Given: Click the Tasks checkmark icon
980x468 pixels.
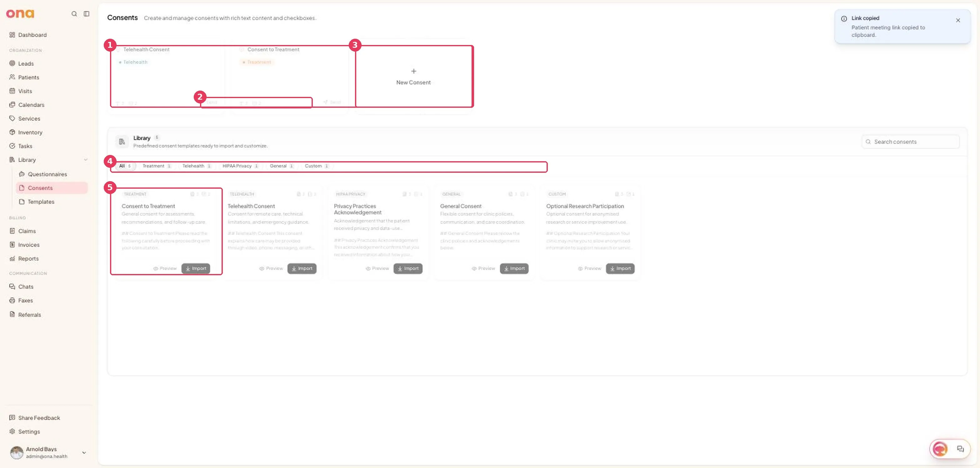Looking at the screenshot, I should click(x=12, y=146).
